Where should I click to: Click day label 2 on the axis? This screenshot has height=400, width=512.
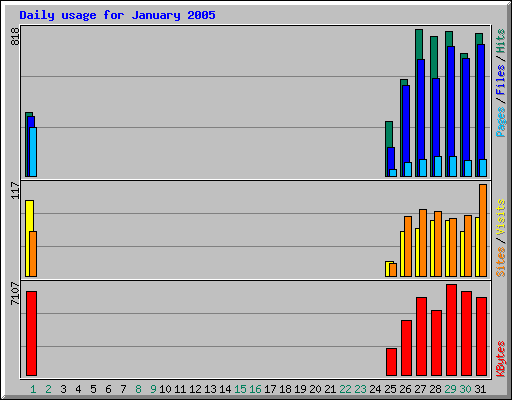(48, 389)
